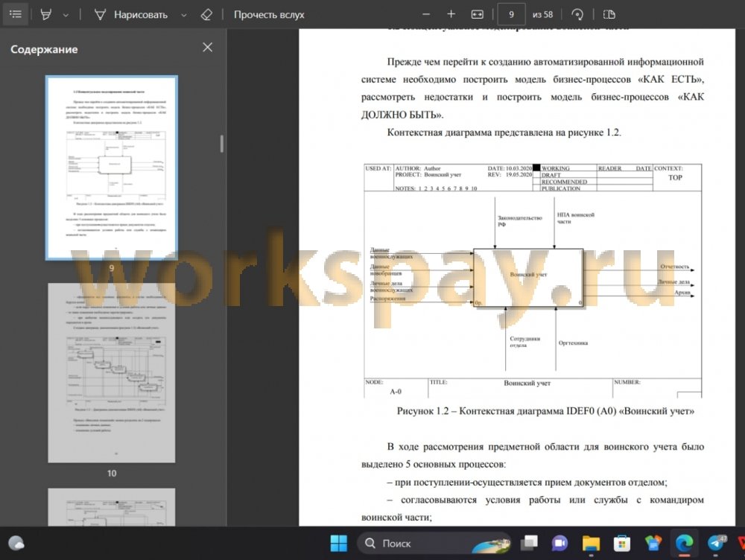Screen dimensions: 745x560
Task: Click the thumbnail panel scrollbar handle
Action: tap(221, 144)
